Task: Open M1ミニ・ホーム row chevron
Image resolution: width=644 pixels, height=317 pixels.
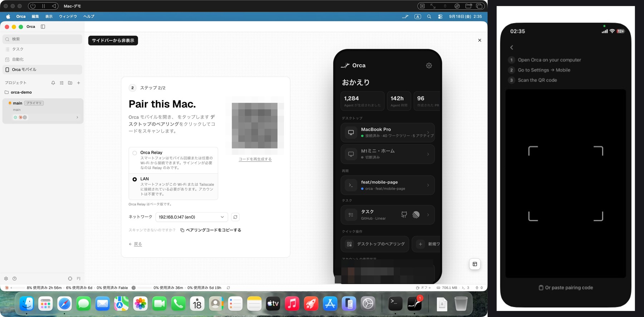Action: click(428, 154)
